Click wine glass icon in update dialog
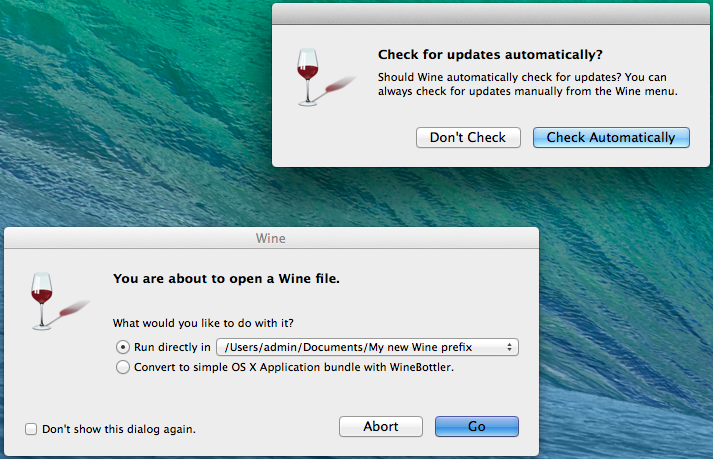The image size is (713, 459). 326,77
